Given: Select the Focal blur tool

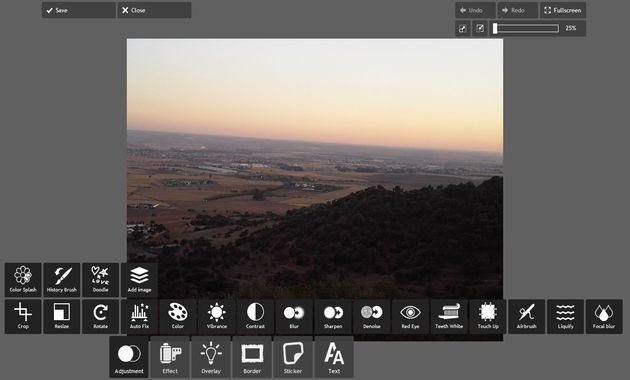Looking at the screenshot, I should (604, 316).
